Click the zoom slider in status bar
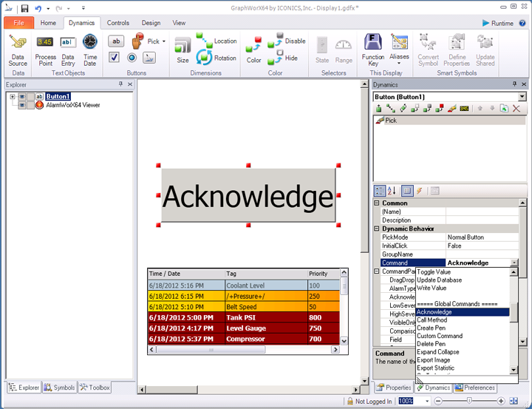Screen dimensions: 532x409 (468, 400)
